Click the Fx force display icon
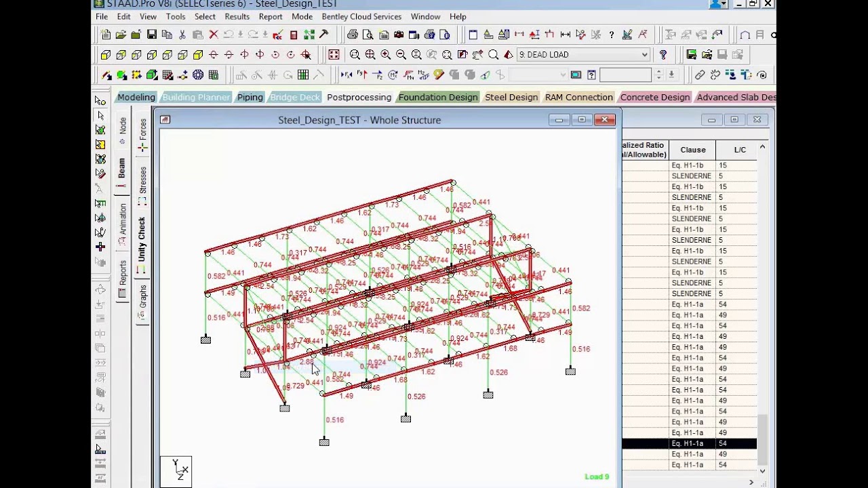This screenshot has height=488, width=868. tap(346, 75)
